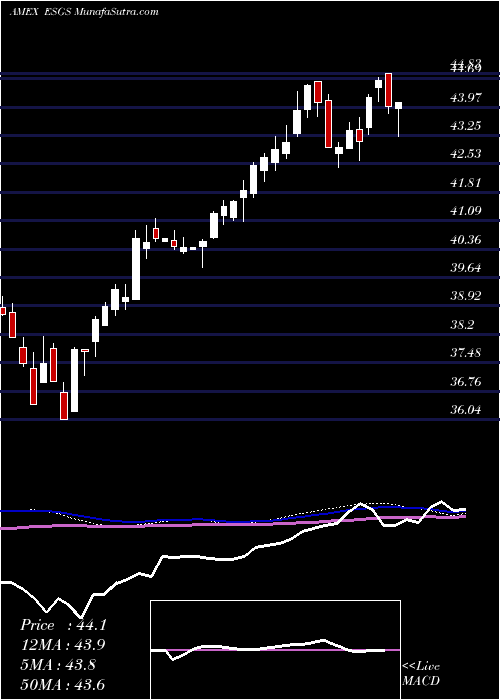Click the 43.97 price axis label
This screenshot has width=500, height=700.
click(x=466, y=97)
